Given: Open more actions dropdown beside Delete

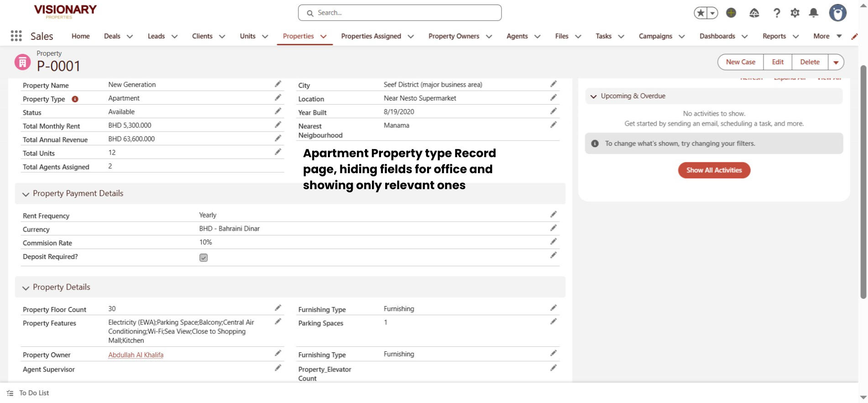Looking at the screenshot, I should tap(836, 62).
